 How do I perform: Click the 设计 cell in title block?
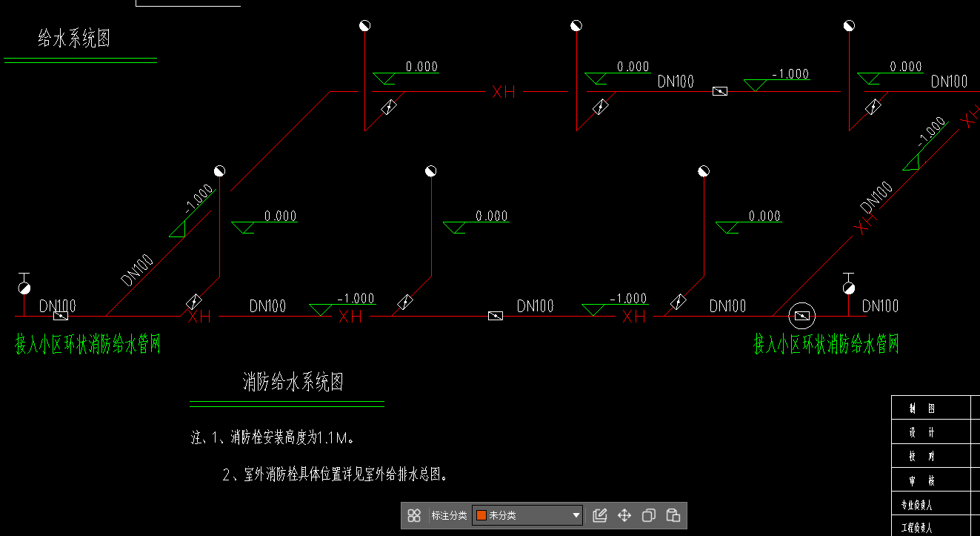[x=930, y=432]
